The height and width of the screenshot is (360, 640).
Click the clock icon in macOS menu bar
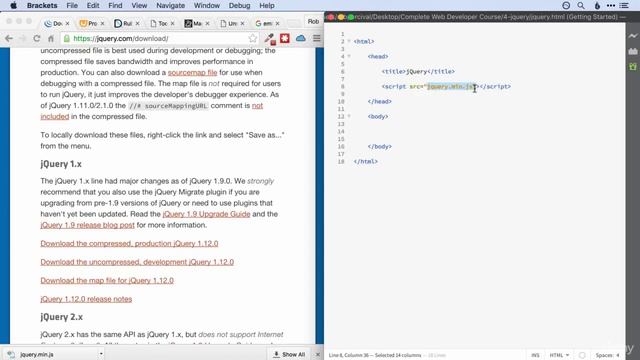coord(566,5)
